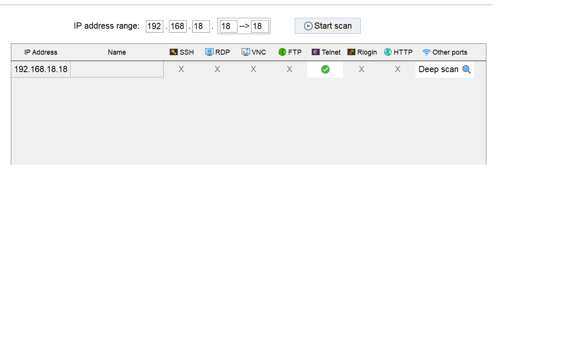This screenshot has height=364, width=588.
Task: Run Deep scan for 192.168.18.18
Action: coord(444,69)
